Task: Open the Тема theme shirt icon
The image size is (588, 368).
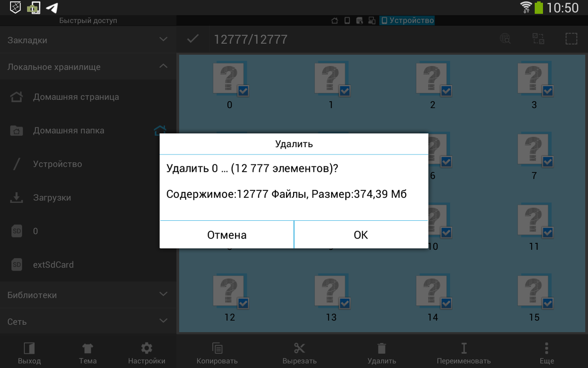Action: (88, 348)
